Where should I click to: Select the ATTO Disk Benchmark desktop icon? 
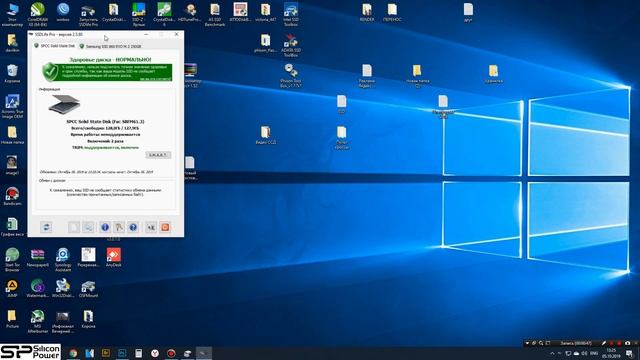coord(240,12)
